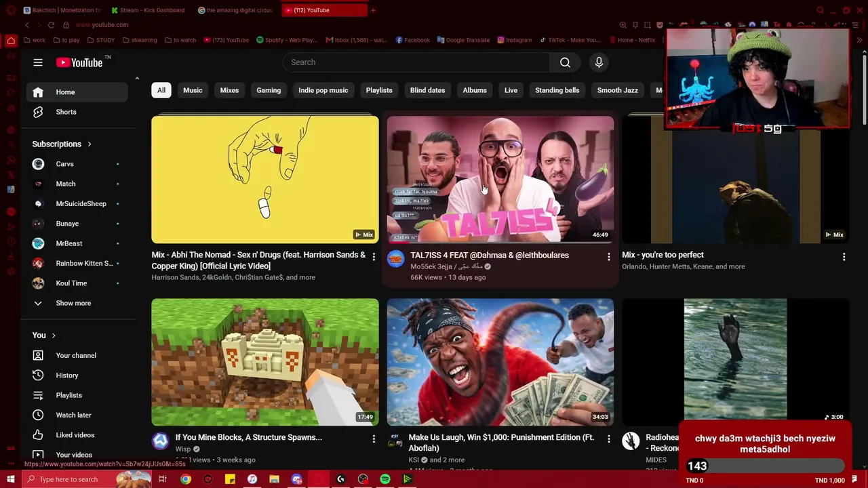The height and width of the screenshot is (488, 868).
Task: Click the page vertical scrollbar
Action: pyautogui.click(x=863, y=88)
